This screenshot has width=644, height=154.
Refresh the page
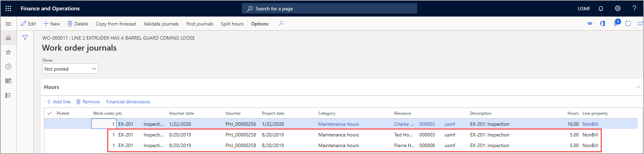click(x=628, y=23)
